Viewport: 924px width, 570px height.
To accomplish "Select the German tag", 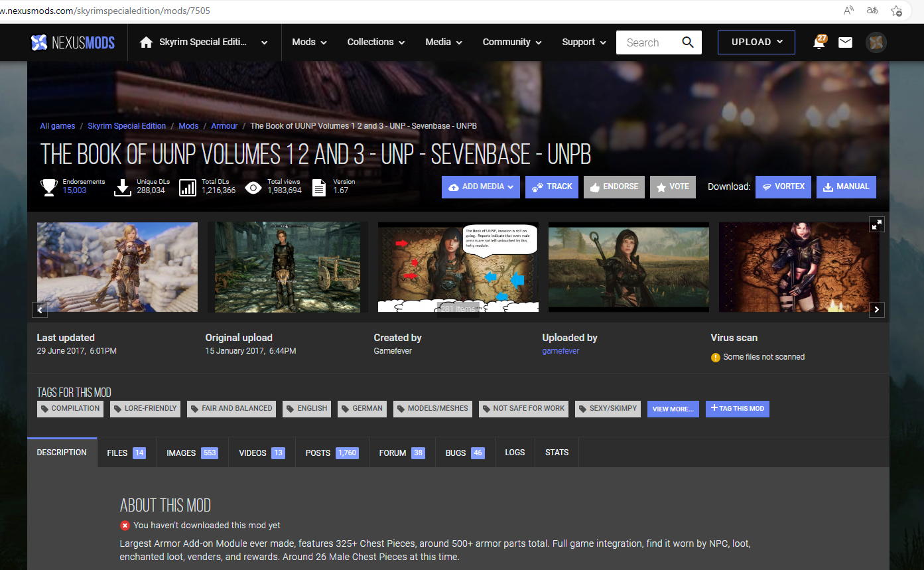I will point(362,409).
